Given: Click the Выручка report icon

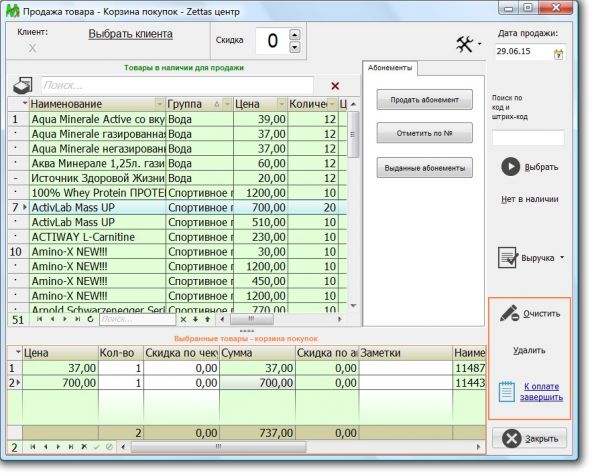Looking at the screenshot, I should (x=507, y=258).
